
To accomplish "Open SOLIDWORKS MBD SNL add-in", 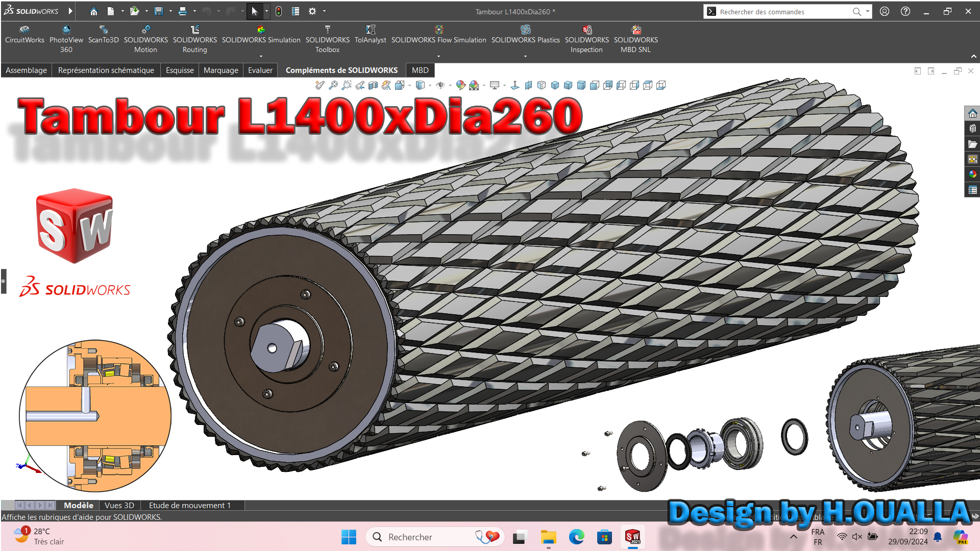I will [x=636, y=39].
